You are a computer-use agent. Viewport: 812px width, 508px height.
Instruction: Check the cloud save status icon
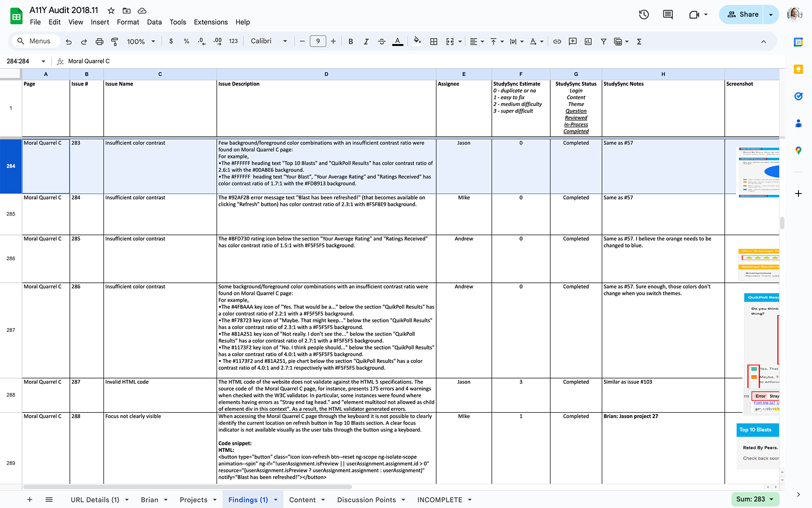point(142,10)
